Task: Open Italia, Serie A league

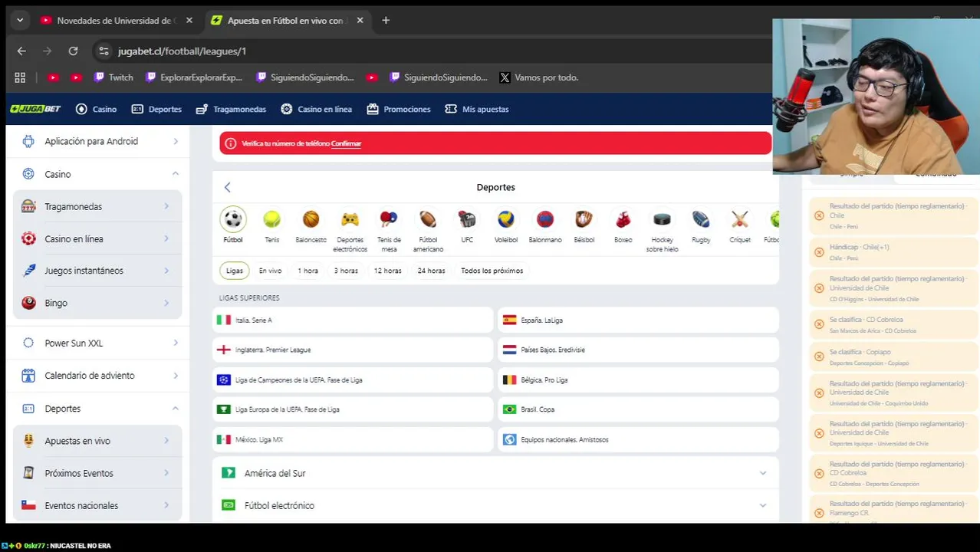Action: pyautogui.click(x=353, y=320)
